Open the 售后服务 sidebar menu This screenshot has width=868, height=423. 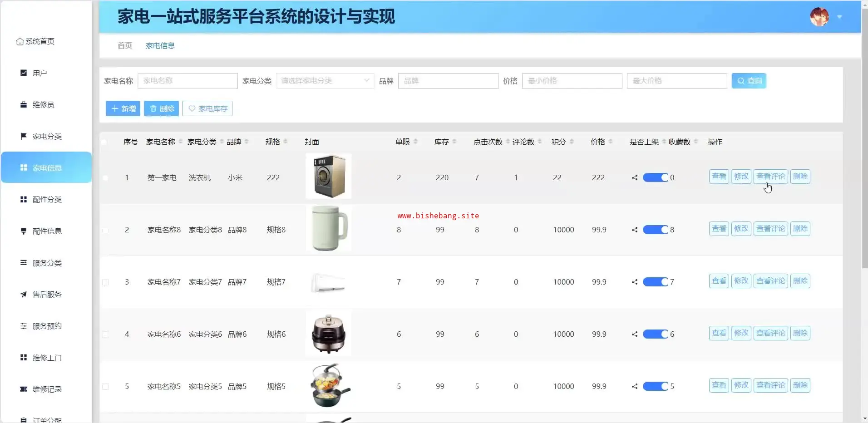(47, 294)
